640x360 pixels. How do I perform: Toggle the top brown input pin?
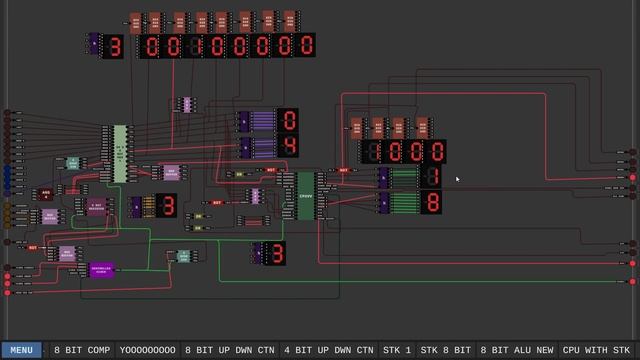pyautogui.click(x=7, y=206)
